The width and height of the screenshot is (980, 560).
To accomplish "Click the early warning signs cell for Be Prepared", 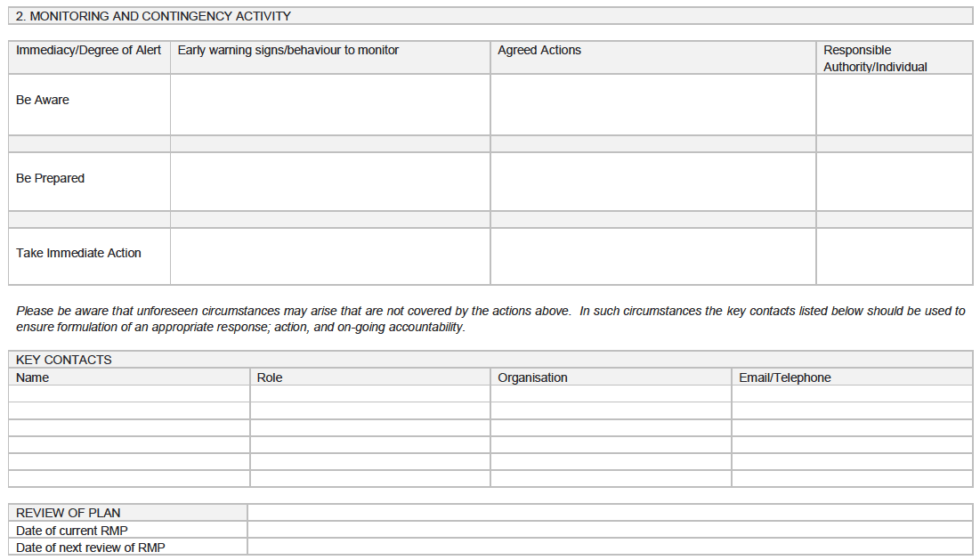I will pos(330,182).
